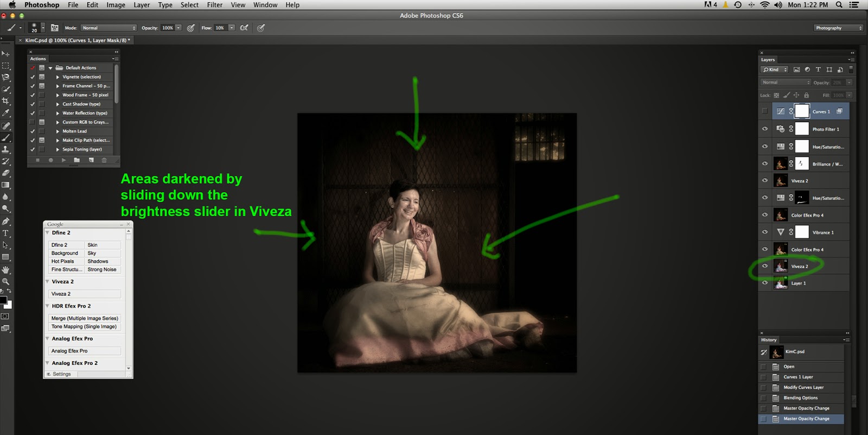Select the Horizontal Type tool
Screen dimensions: 868x435
point(5,233)
